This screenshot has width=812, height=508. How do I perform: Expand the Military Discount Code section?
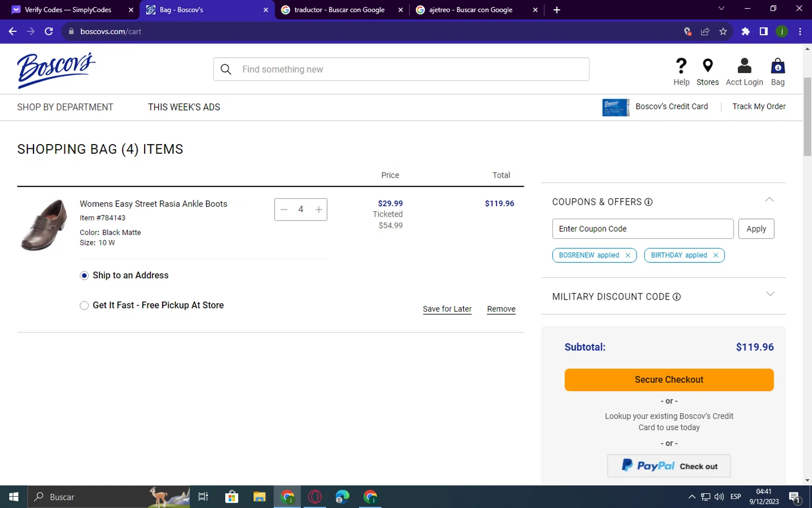770,294
